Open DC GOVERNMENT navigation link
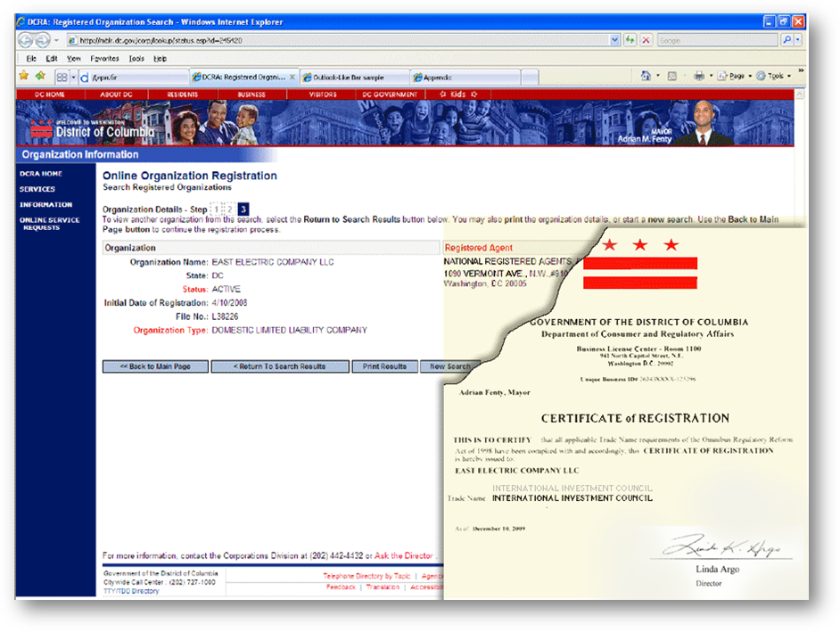The height and width of the screenshot is (632, 840). point(390,94)
